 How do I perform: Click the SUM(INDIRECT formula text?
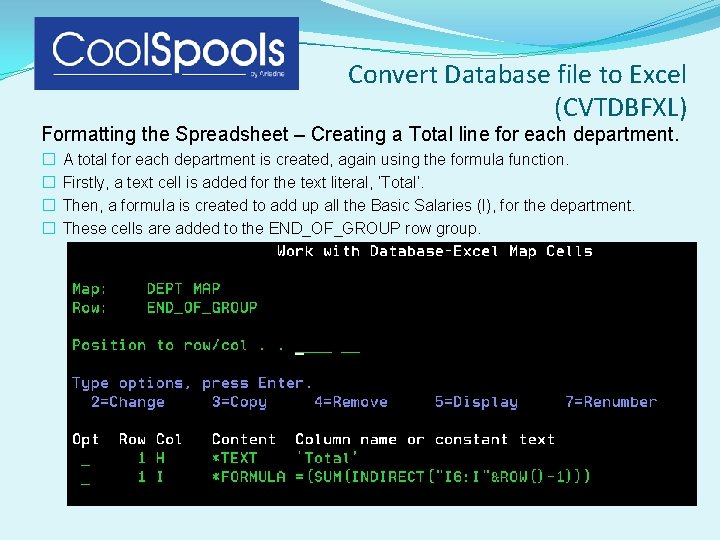click(x=443, y=477)
